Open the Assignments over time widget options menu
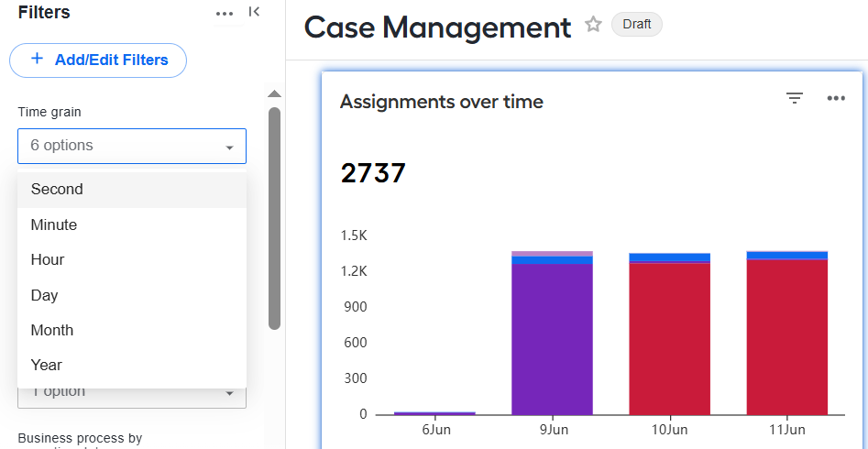The height and width of the screenshot is (449, 868). pyautogui.click(x=836, y=99)
